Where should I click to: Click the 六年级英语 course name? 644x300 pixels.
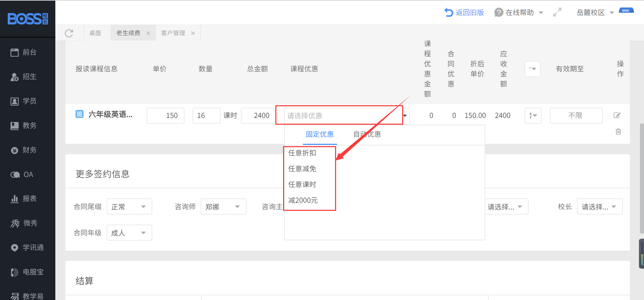[110, 115]
